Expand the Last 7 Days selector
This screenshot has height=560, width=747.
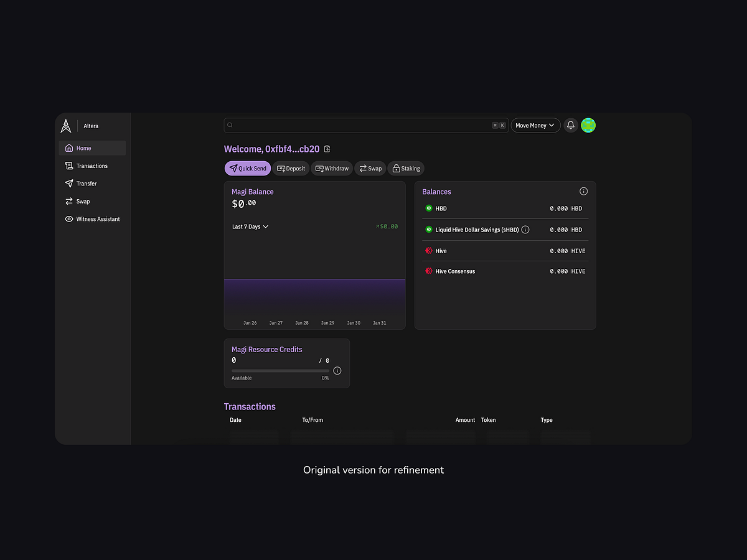250,226
